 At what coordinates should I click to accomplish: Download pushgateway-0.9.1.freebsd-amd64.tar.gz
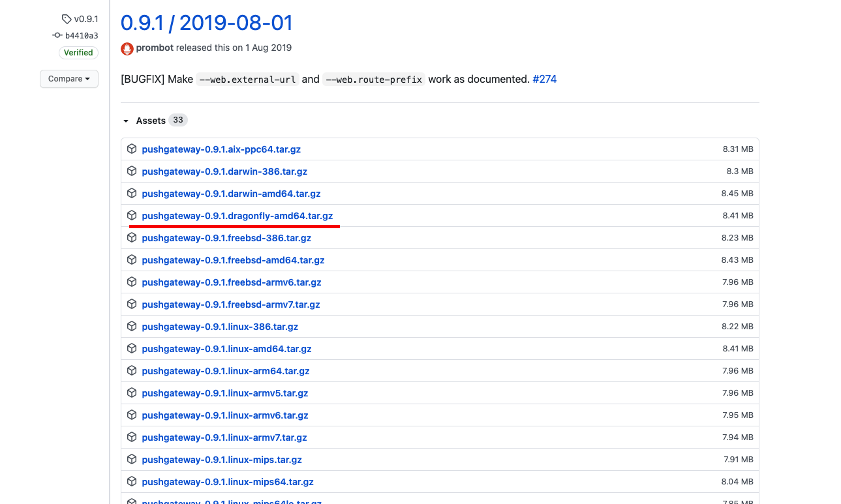233,260
